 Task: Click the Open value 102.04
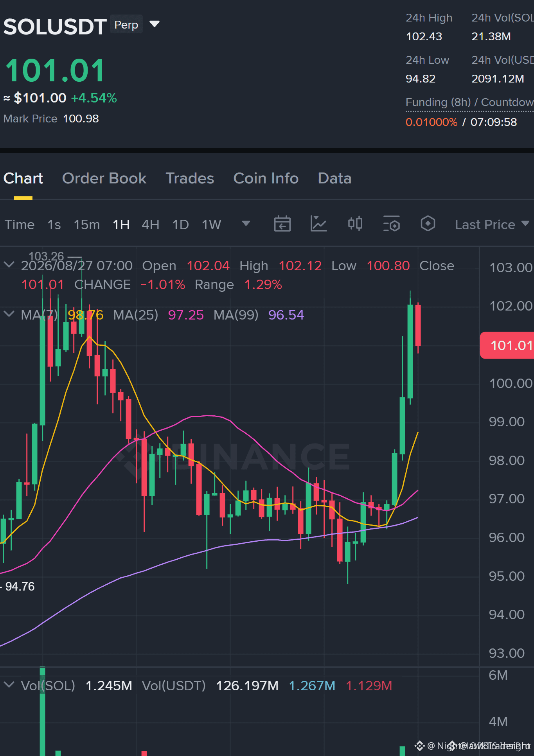click(x=208, y=266)
